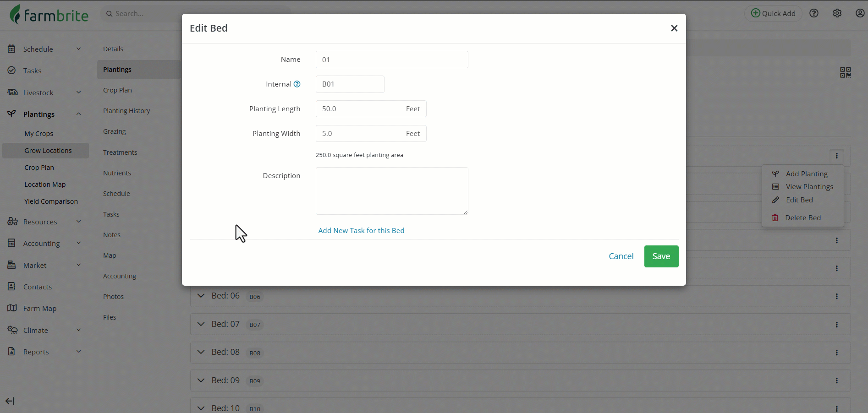Open the user account icon
Viewport: 868px width, 413px height.
point(860,13)
